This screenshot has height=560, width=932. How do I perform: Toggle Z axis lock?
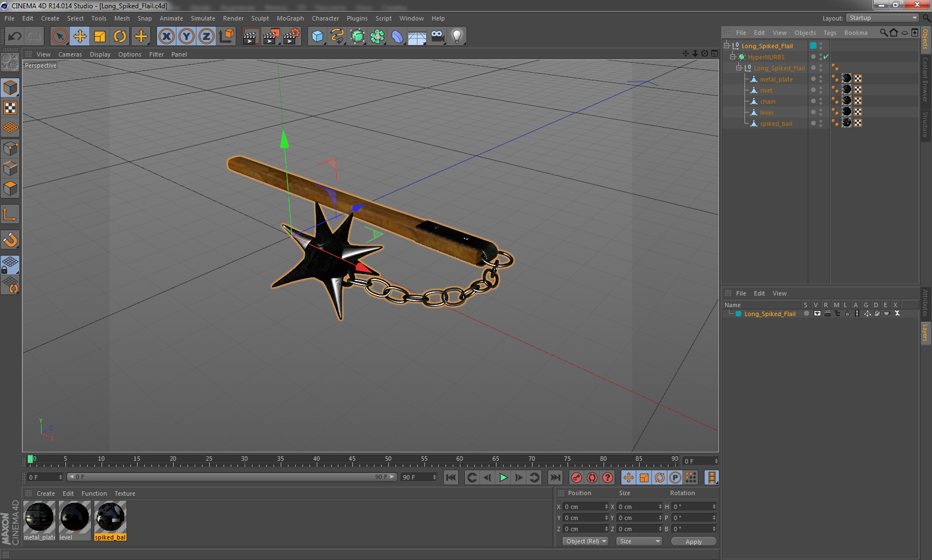tap(206, 37)
